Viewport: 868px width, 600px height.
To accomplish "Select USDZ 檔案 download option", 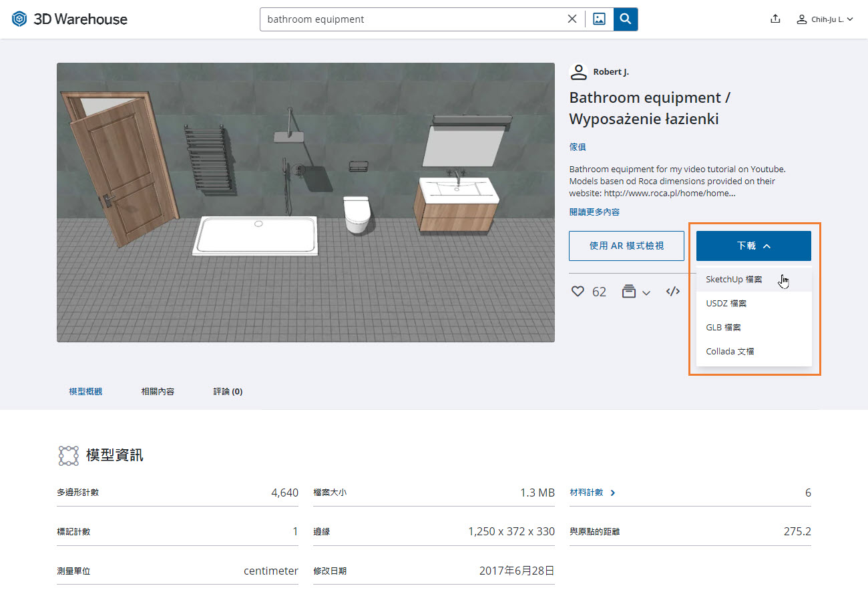I will coord(754,304).
